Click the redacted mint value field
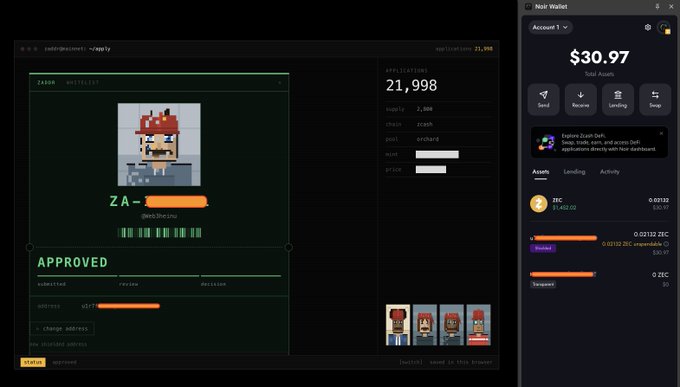Viewport: 680px width, 387px height. [x=437, y=154]
